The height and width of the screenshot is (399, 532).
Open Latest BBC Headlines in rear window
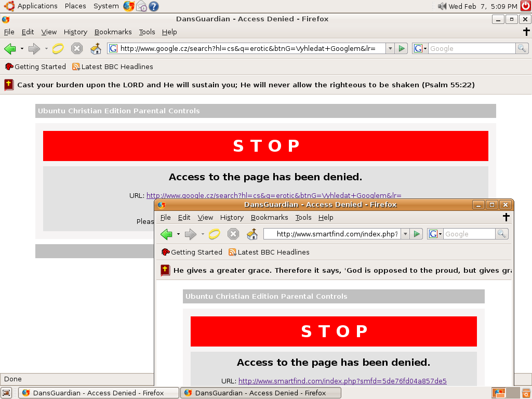pos(113,67)
